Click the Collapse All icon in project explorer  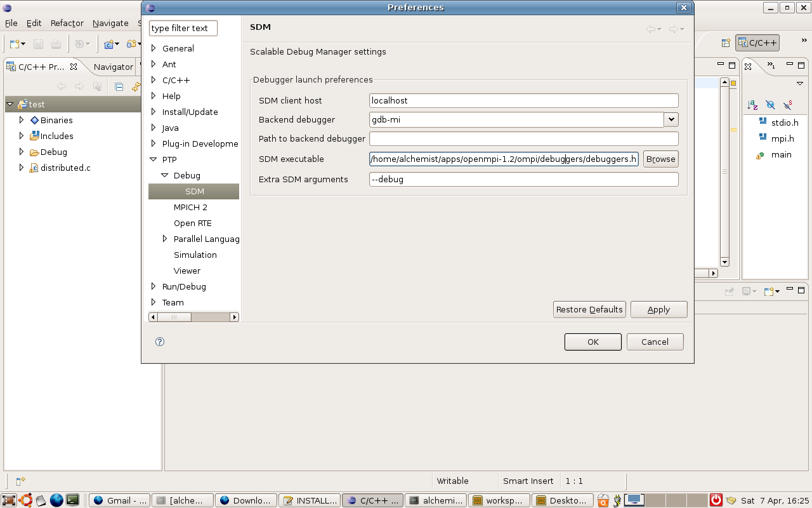pyautogui.click(x=119, y=87)
